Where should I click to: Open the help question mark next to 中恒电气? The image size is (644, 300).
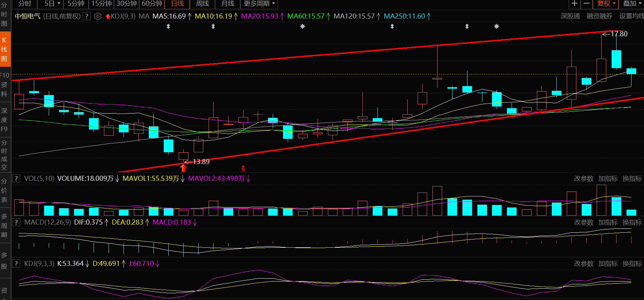pyautogui.click(x=87, y=16)
